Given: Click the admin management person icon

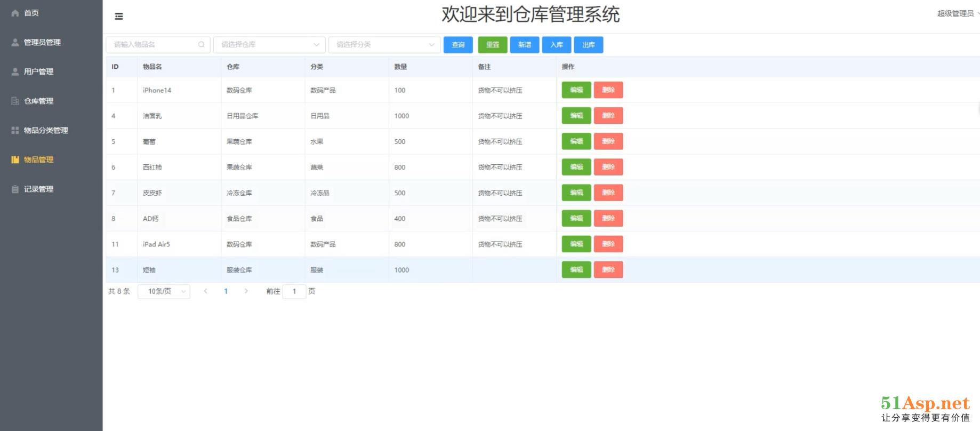Looking at the screenshot, I should pyautogui.click(x=15, y=42).
